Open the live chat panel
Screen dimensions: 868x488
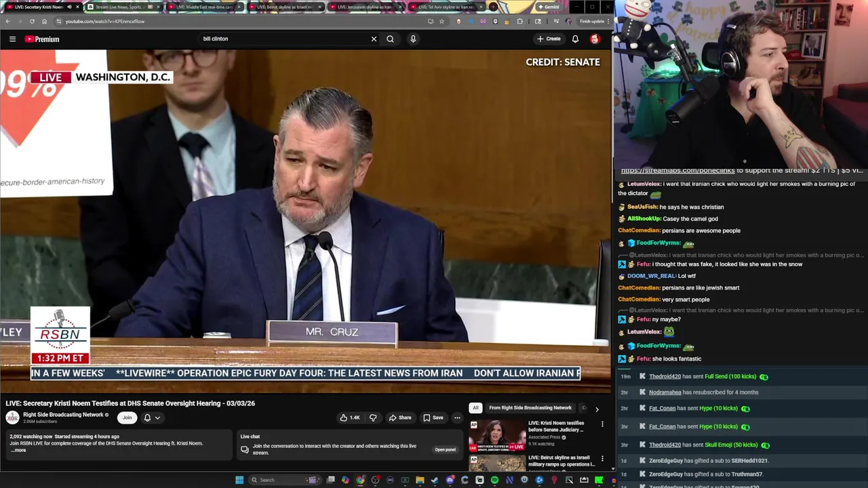445,449
